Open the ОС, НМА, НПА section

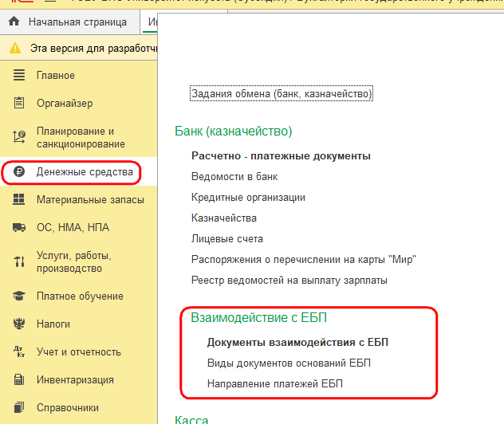[73, 227]
